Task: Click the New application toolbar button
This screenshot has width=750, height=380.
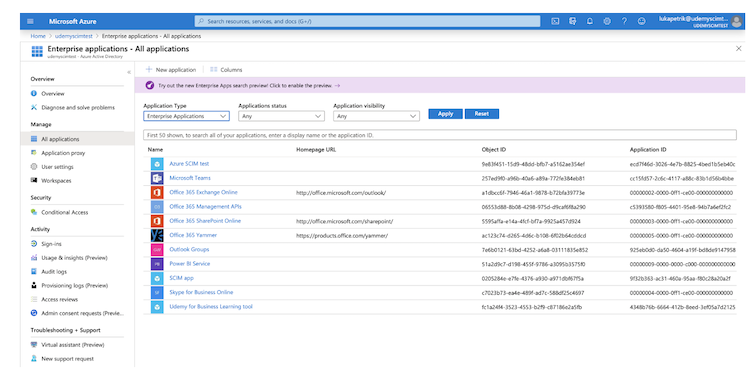Action: [171, 69]
